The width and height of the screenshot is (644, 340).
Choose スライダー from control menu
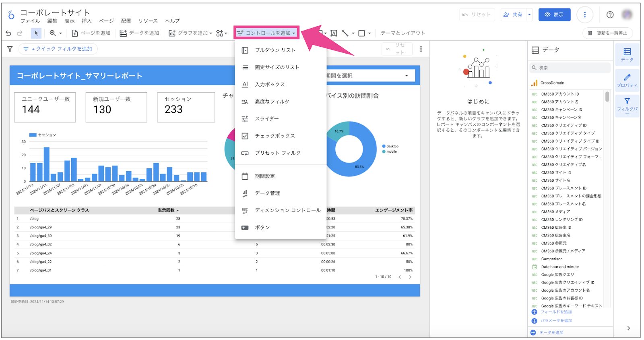click(281, 119)
